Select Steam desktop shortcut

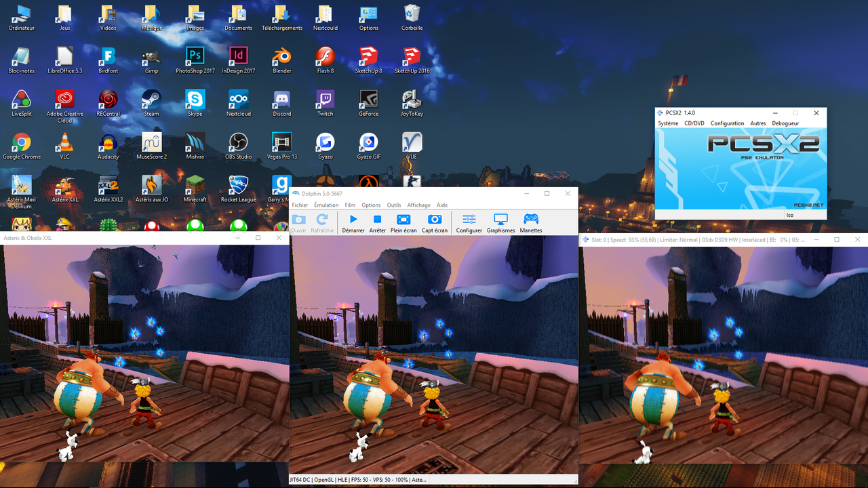tap(152, 103)
